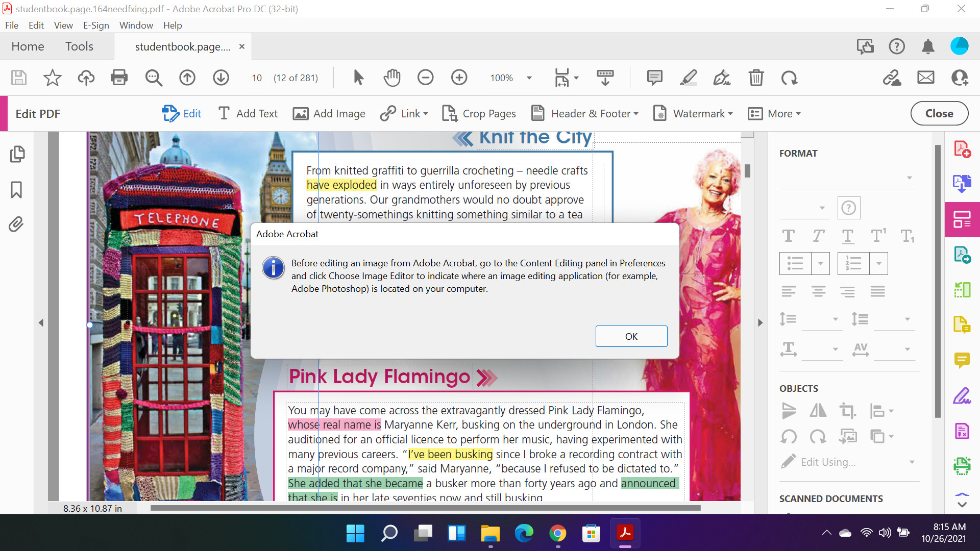
Task: Delete with the trash can icon
Action: click(x=756, y=78)
